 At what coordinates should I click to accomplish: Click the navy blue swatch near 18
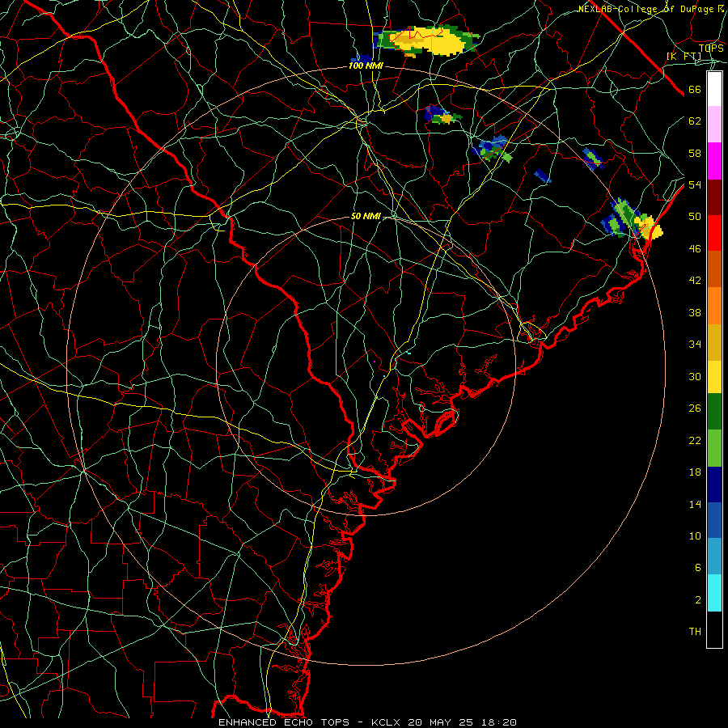pyautogui.click(x=714, y=485)
